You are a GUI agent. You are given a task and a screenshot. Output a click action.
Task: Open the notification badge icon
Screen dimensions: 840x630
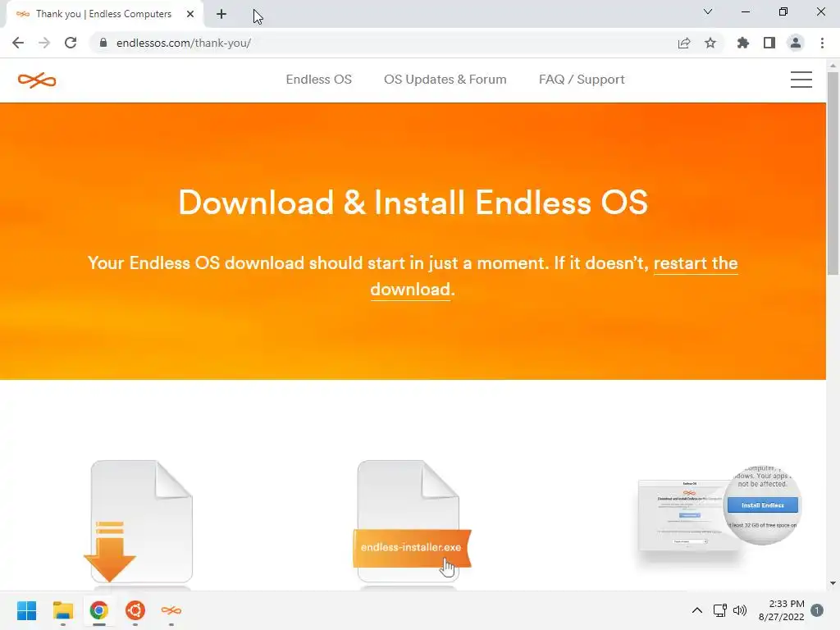pyautogui.click(x=817, y=610)
